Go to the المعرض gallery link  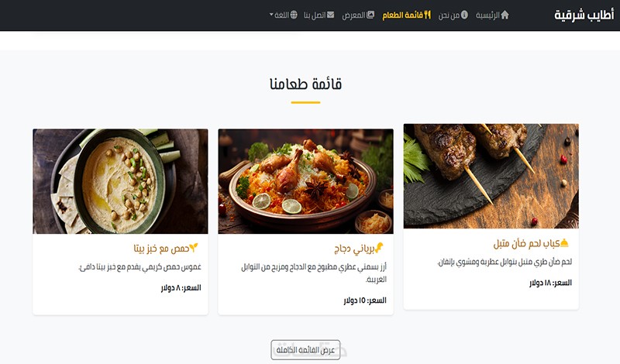[358, 15]
